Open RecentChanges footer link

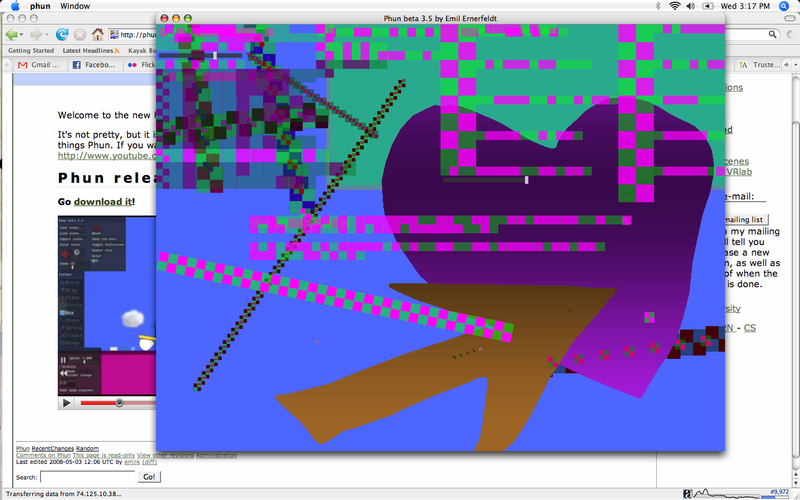(x=53, y=448)
